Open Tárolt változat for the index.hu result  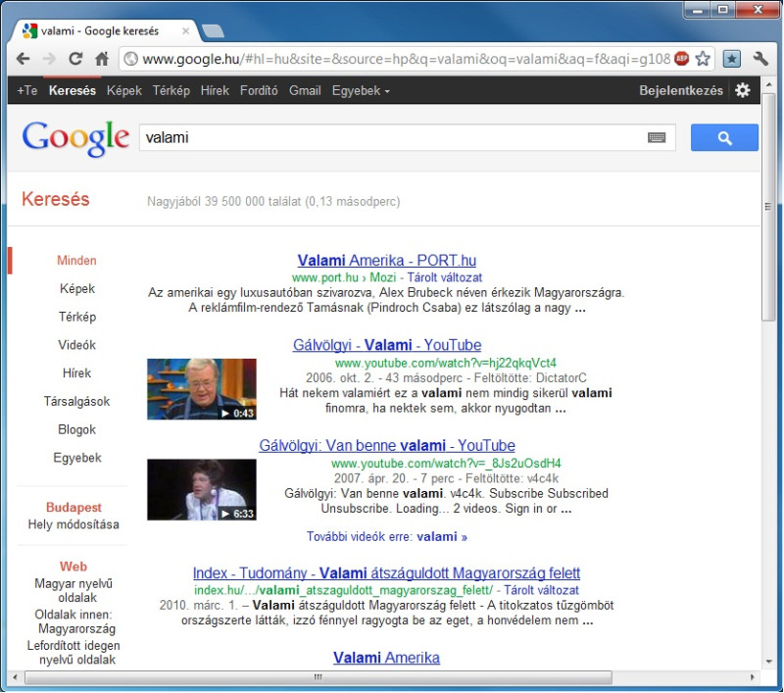point(541,590)
